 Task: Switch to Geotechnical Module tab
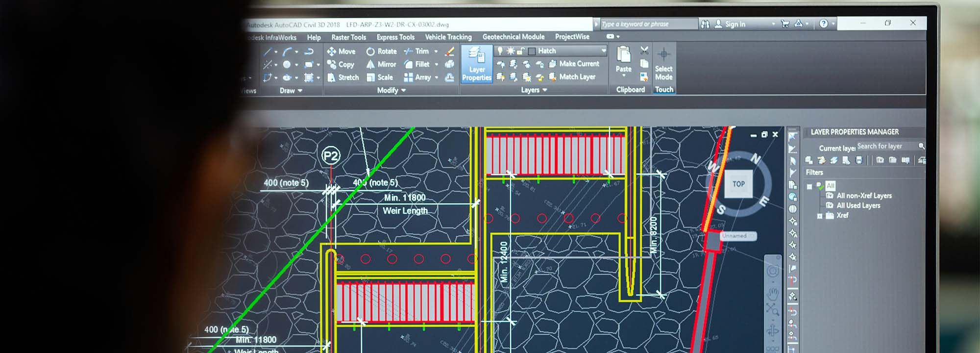[x=513, y=37]
